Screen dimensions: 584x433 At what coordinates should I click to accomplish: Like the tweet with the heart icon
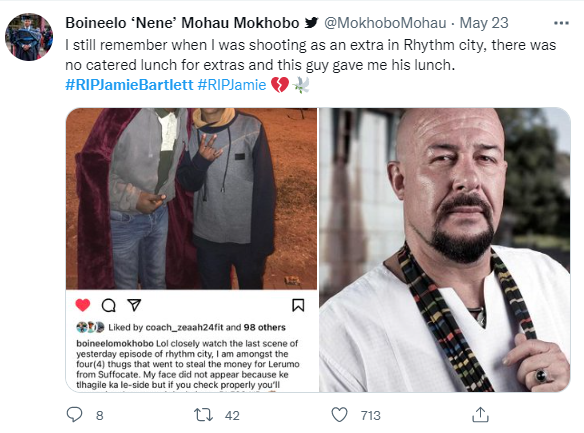coord(339,415)
